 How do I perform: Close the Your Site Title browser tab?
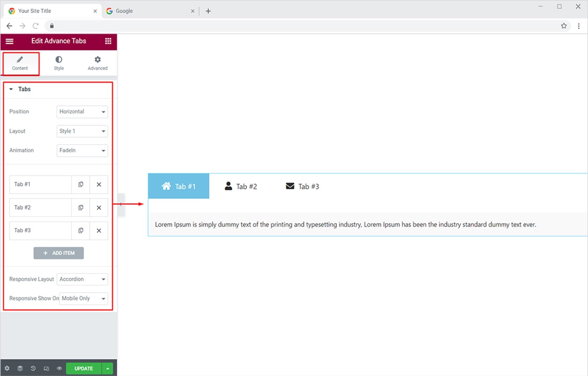(x=95, y=11)
